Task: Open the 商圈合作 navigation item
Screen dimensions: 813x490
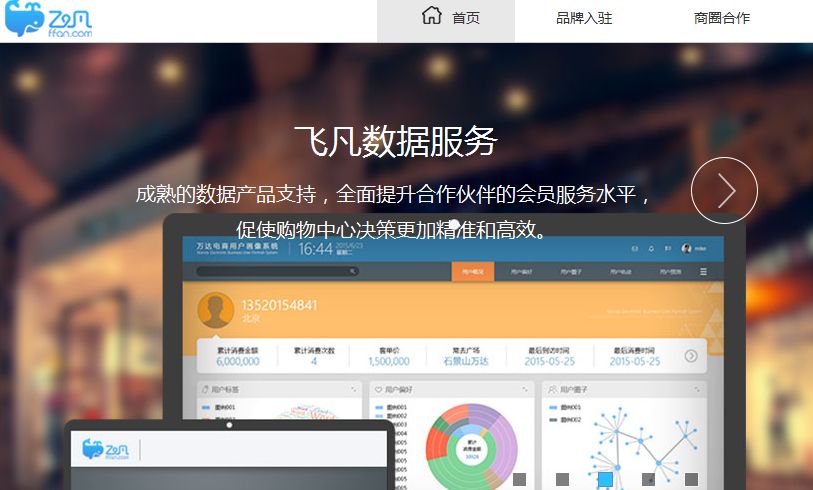Action: tap(722, 18)
